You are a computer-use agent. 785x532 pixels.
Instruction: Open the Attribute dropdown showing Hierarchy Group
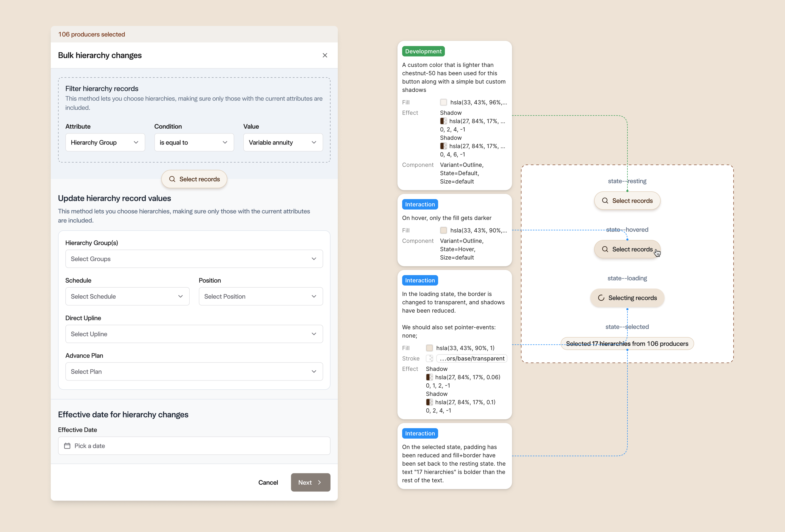coord(105,142)
